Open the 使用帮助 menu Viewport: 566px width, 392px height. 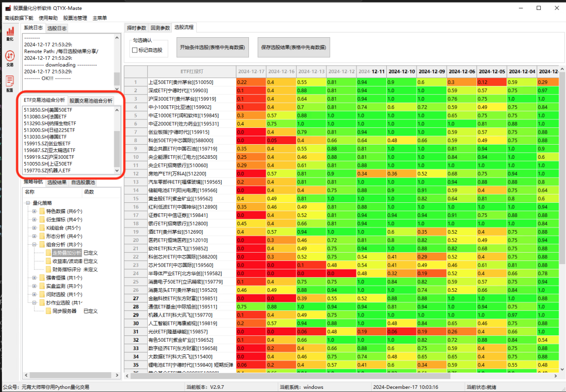pos(48,18)
